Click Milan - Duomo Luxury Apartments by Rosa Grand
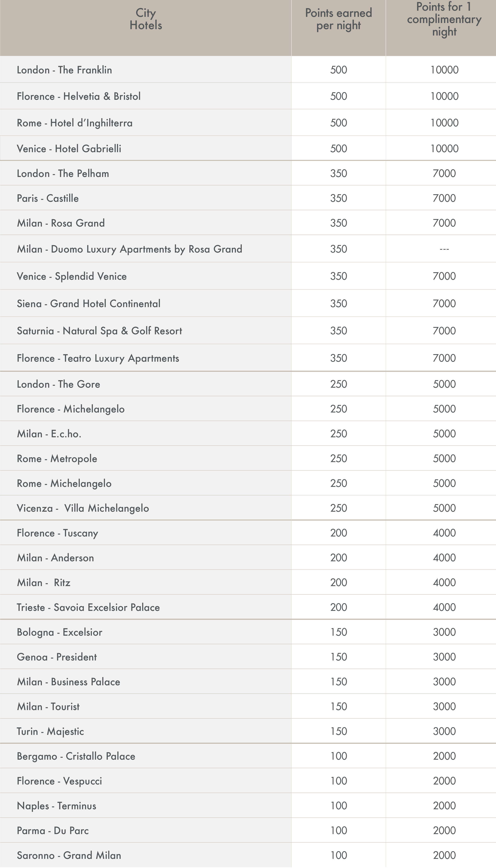 pos(129,249)
